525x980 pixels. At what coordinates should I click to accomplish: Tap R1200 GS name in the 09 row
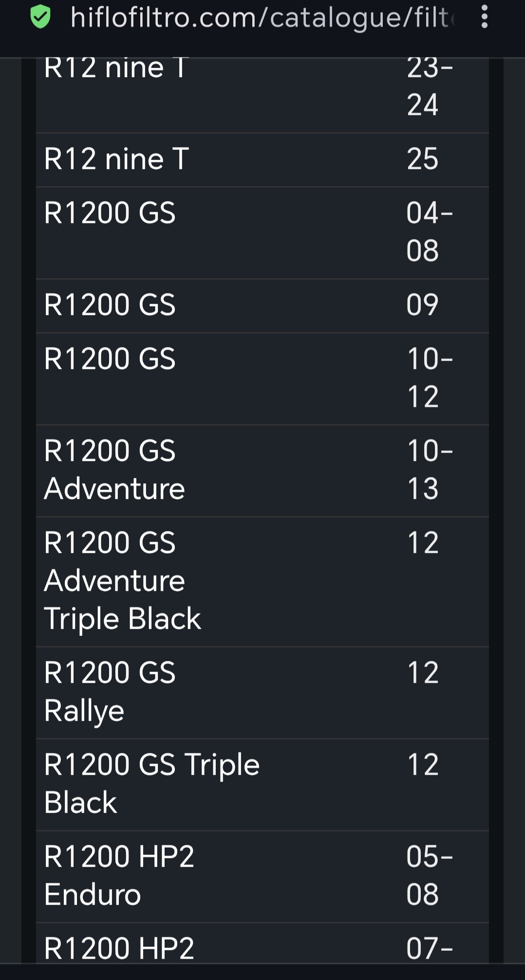tap(110, 305)
